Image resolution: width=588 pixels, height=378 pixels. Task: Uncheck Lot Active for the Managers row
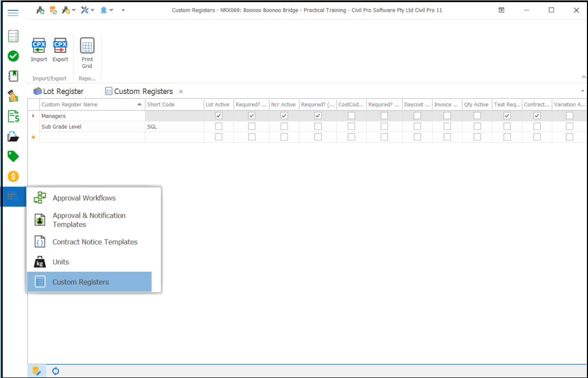point(218,115)
